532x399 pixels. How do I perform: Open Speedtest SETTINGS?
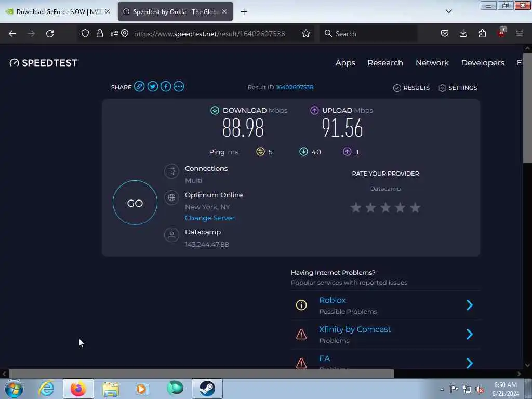point(458,88)
